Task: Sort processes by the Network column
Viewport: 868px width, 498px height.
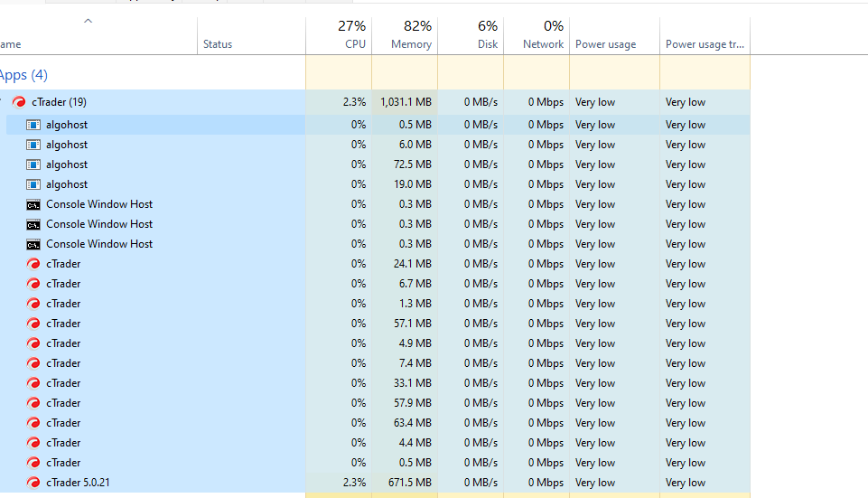Action: point(537,36)
